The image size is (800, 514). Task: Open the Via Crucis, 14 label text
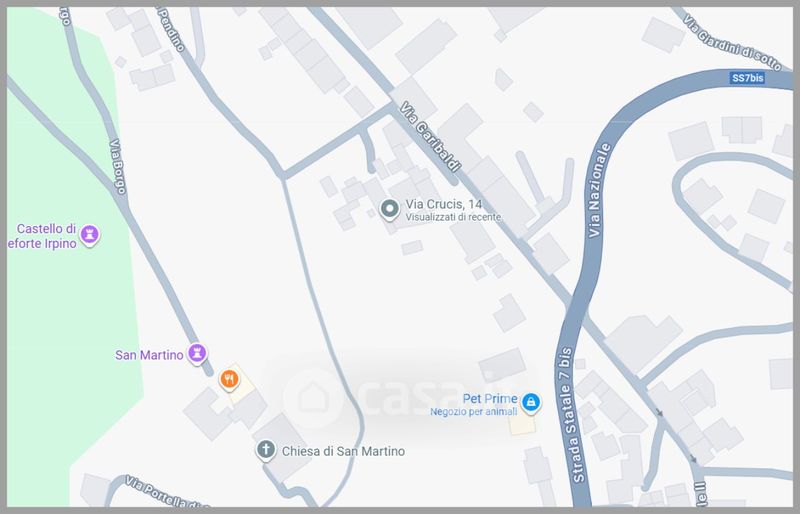(x=443, y=204)
